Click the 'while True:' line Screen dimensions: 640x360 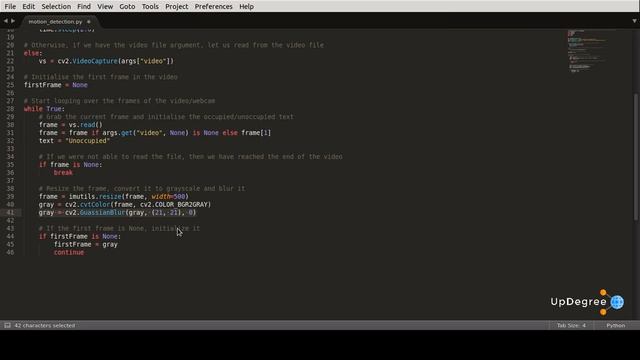44,109
